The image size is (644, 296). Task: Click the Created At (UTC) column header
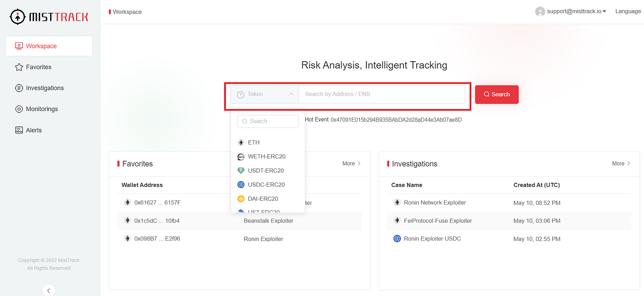tap(536, 185)
